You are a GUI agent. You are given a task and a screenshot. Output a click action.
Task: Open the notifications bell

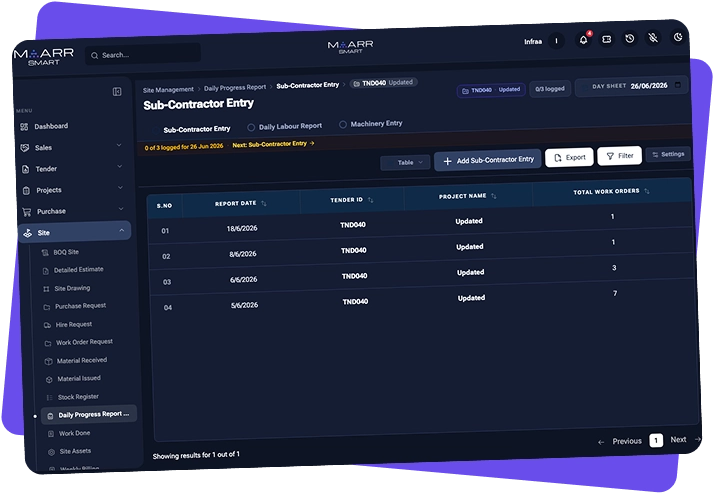click(x=583, y=40)
